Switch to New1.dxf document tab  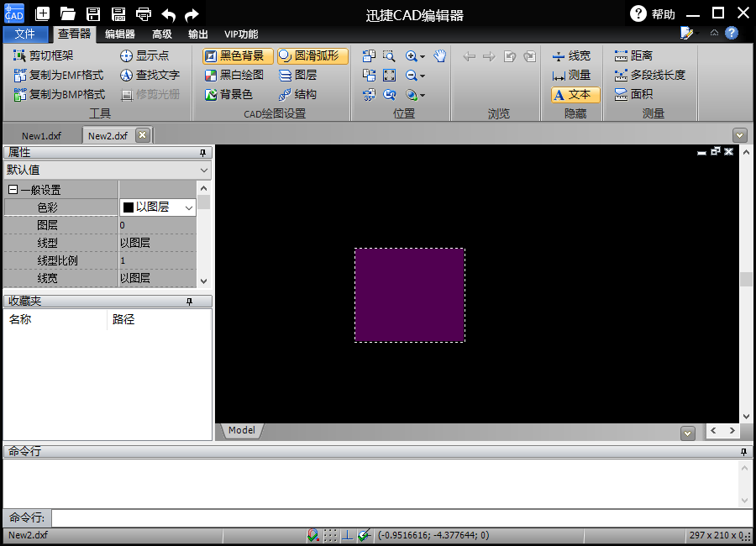(41, 135)
